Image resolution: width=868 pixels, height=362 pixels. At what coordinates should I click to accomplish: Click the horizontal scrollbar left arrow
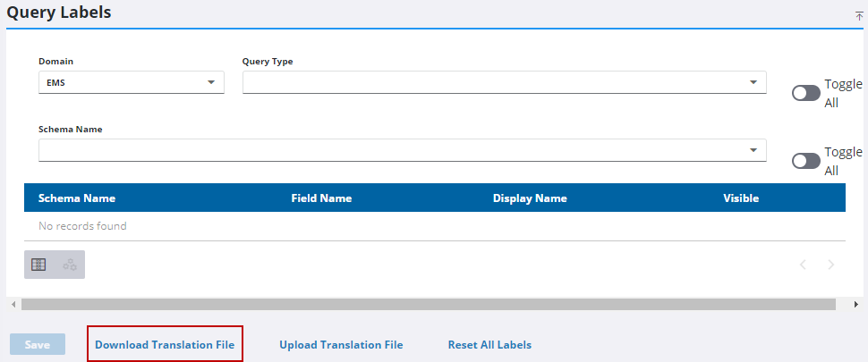[x=13, y=305]
